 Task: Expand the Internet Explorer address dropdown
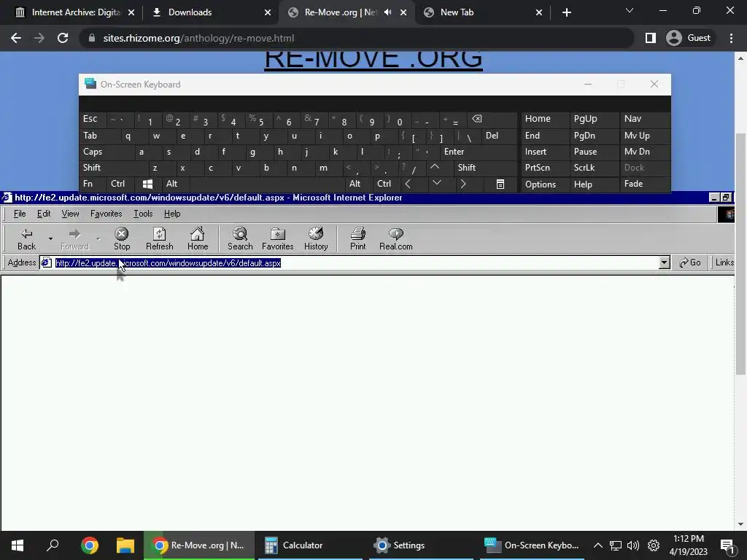click(x=664, y=262)
